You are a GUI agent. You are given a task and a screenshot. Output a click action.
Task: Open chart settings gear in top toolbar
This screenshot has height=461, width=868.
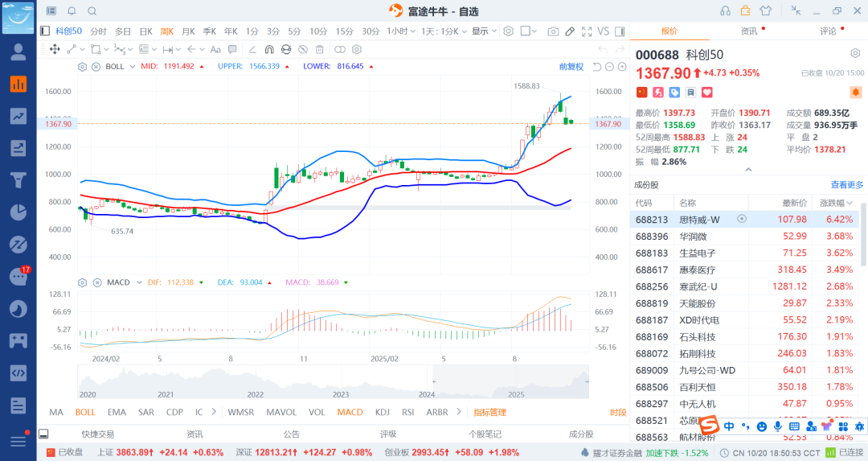click(509, 31)
